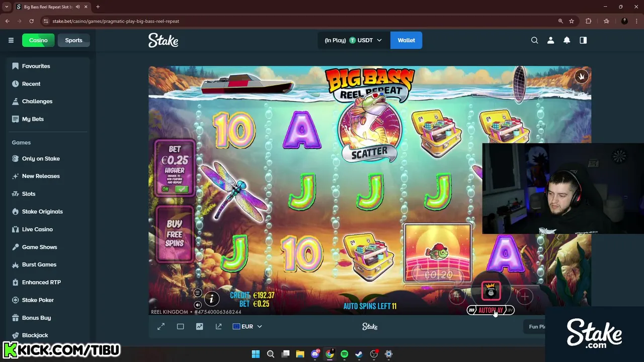644x362 pixels.
Task: Open a new browser tab
Action: point(98,7)
